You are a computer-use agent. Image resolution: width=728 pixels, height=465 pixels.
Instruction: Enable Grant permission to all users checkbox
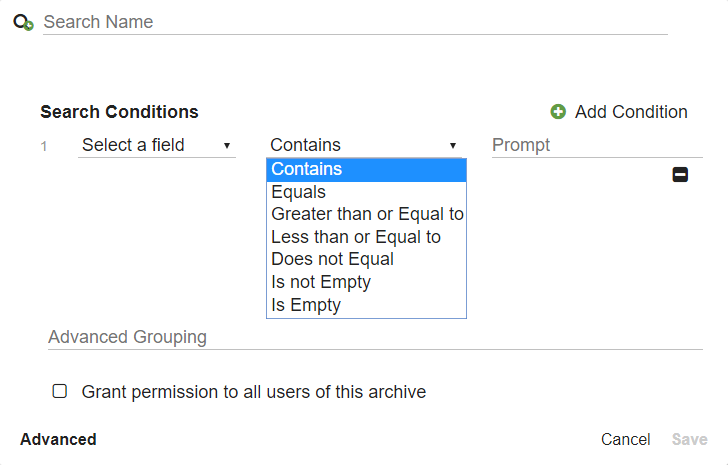[60, 391]
